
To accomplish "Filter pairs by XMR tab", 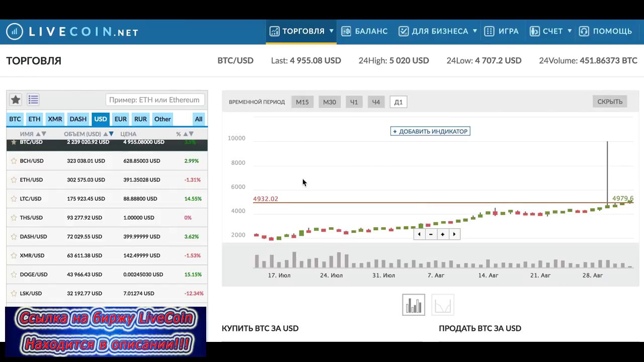I will 55,119.
